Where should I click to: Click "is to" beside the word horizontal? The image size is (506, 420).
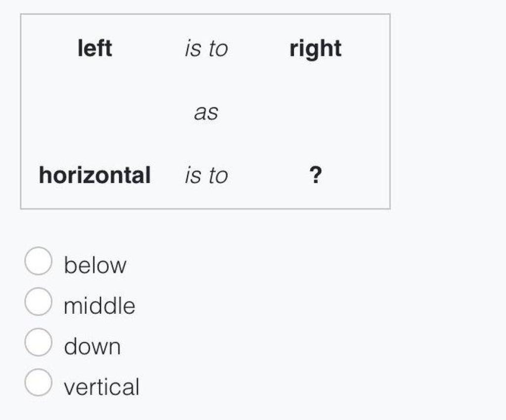coord(206,175)
